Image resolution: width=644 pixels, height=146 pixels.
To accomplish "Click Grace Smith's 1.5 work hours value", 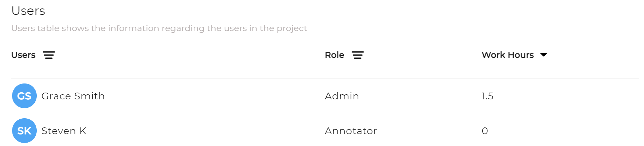I will pyautogui.click(x=487, y=96).
